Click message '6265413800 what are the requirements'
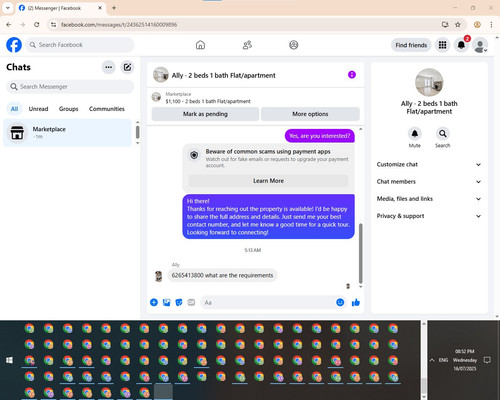The image size is (500, 400). pyautogui.click(x=222, y=275)
